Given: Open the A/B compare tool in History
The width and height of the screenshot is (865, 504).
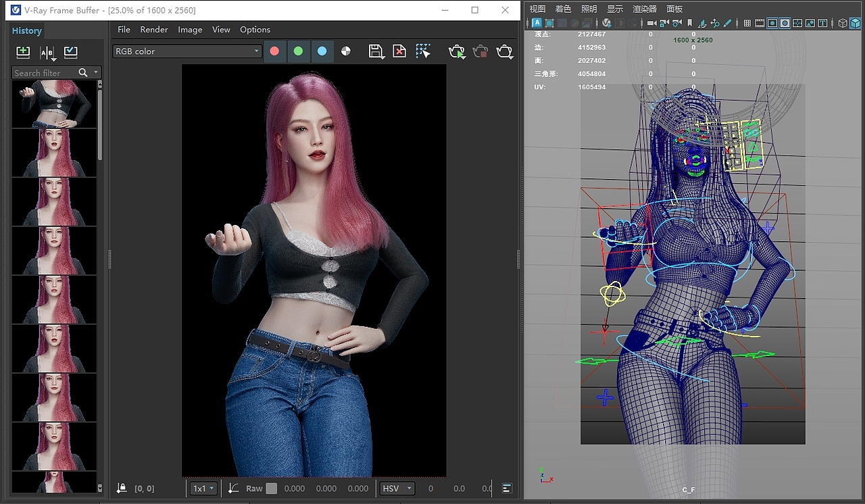Looking at the screenshot, I should coord(47,52).
